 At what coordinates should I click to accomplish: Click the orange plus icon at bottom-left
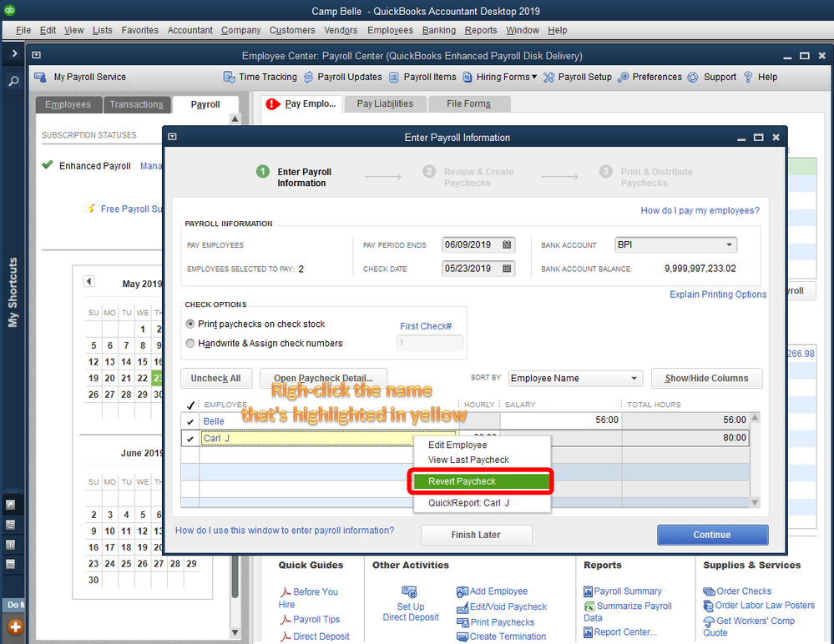[x=15, y=627]
